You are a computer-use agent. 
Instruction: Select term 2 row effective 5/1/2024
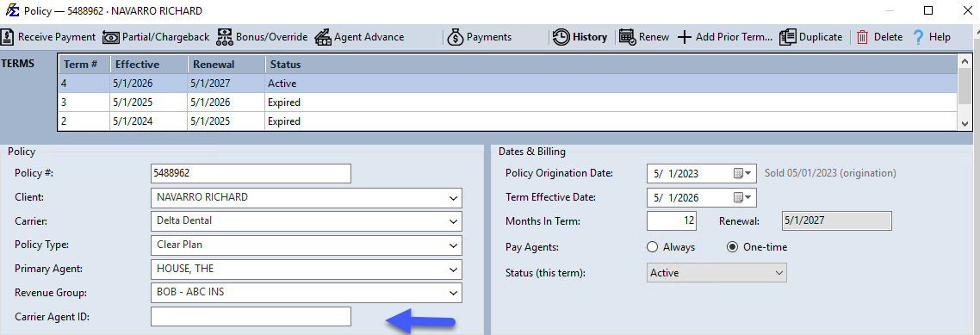[x=507, y=121]
